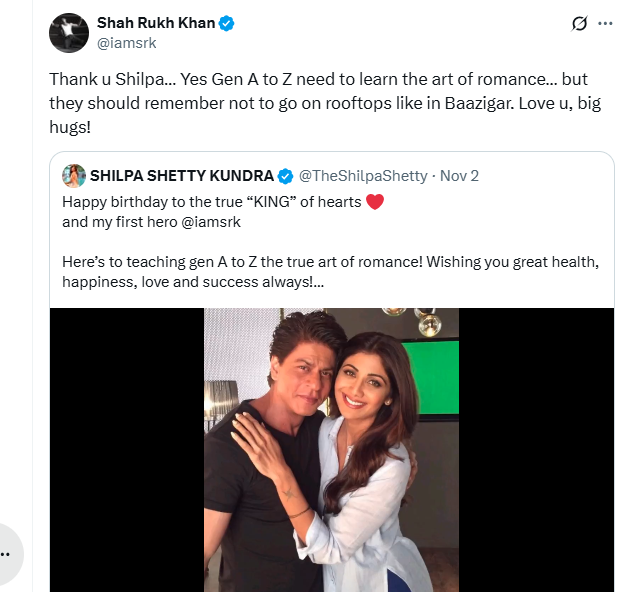Open the tweet's three-dot More menu
This screenshot has width=622, height=592.
tap(605, 23)
